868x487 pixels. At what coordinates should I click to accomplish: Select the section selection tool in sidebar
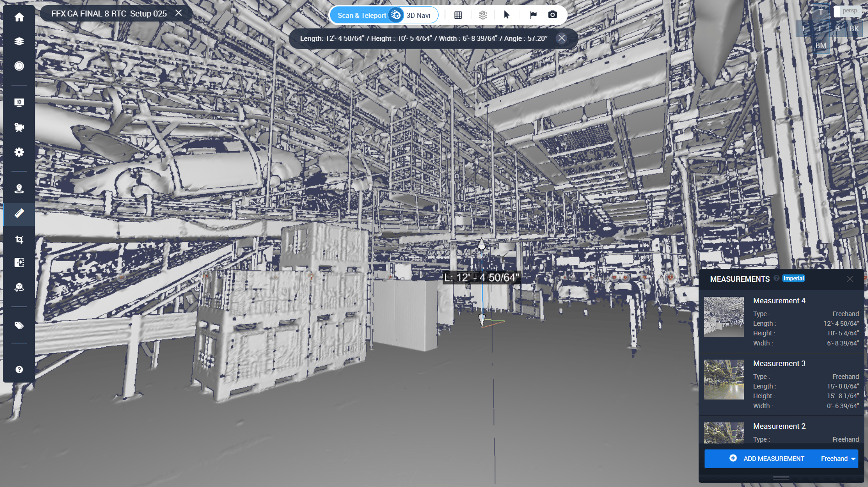click(x=19, y=263)
